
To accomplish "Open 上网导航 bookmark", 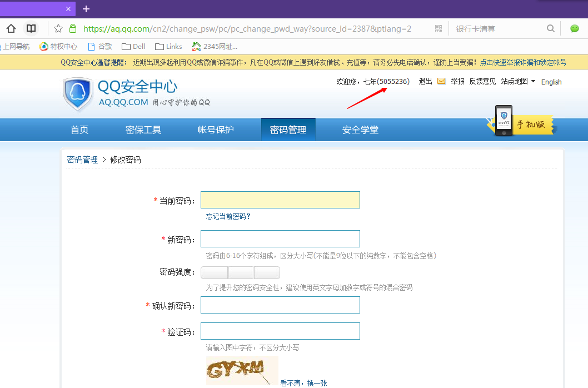I will [15, 47].
